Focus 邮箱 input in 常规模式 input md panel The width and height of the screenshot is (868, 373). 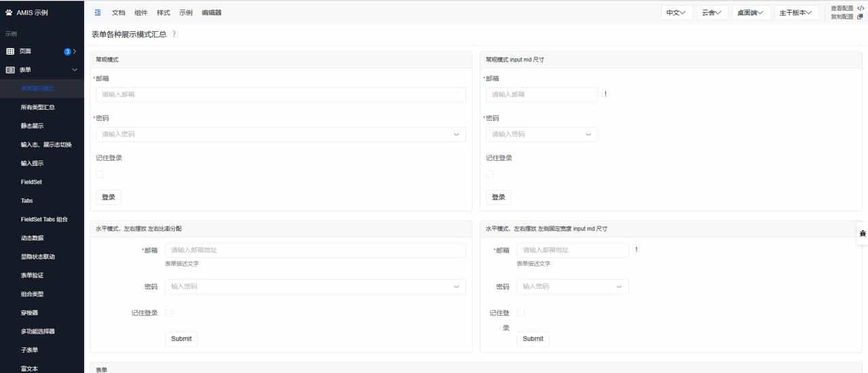[x=542, y=94]
